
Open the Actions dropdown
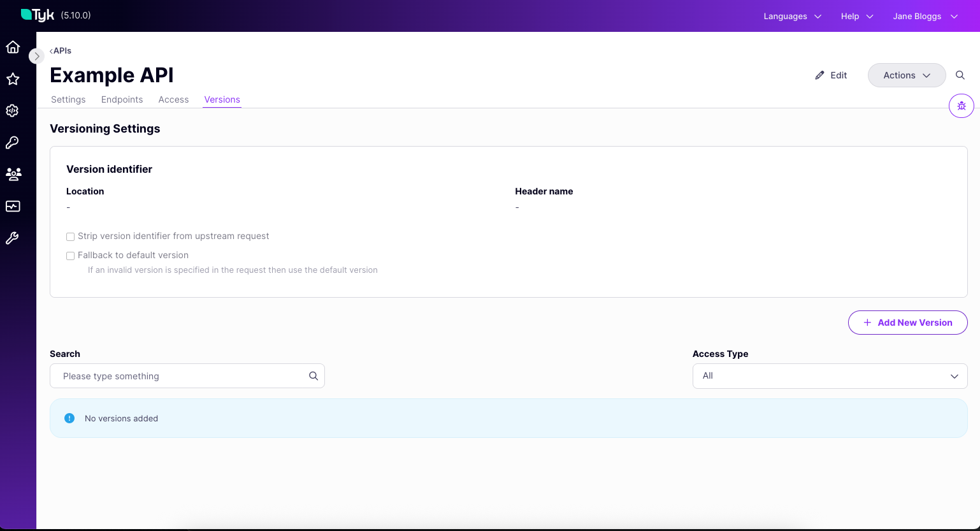[907, 75]
